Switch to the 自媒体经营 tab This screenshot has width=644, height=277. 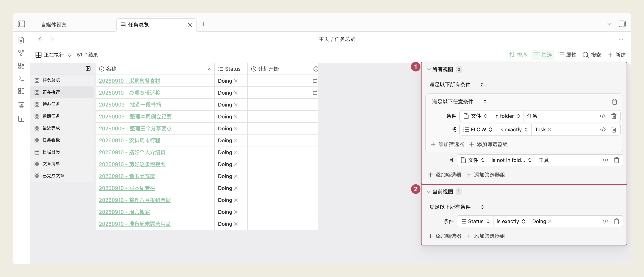point(54,25)
